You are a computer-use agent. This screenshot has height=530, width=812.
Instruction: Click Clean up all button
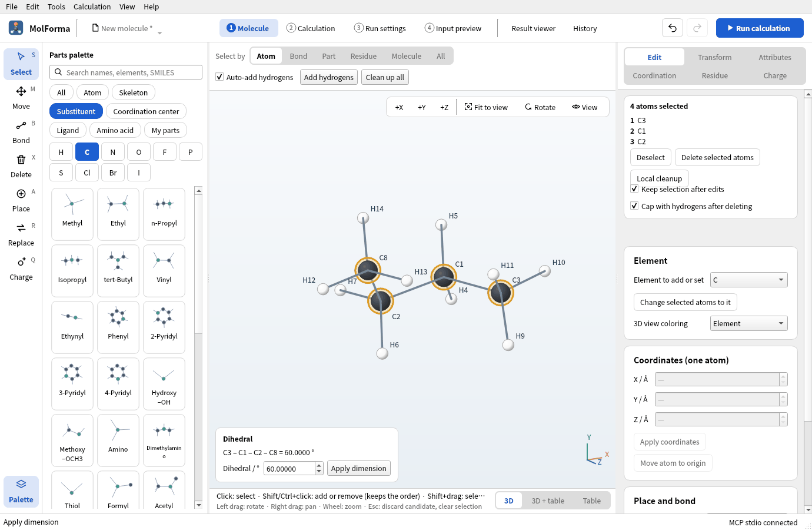coord(385,77)
